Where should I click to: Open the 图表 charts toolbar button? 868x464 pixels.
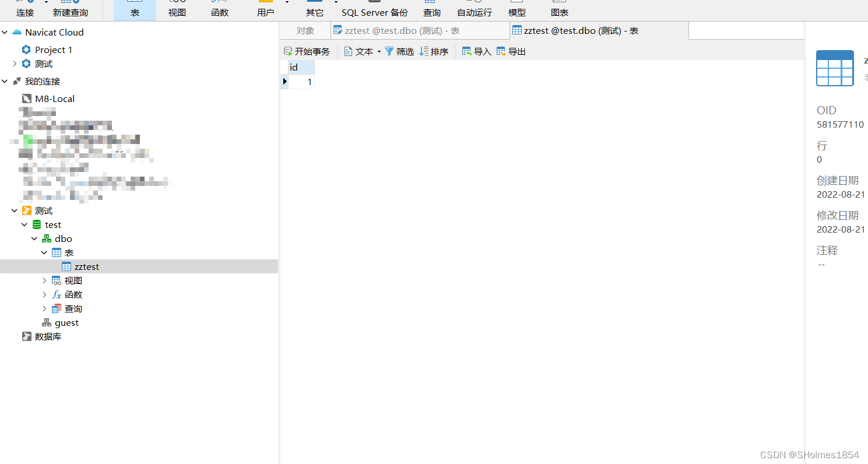click(560, 10)
